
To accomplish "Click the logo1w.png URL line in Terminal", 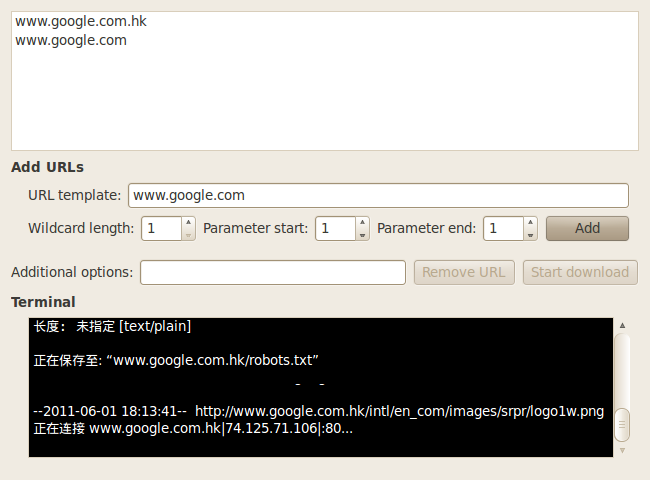I will 319,411.
